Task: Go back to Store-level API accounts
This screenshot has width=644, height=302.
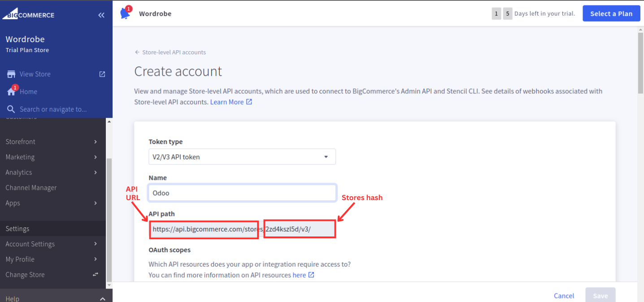Action: point(170,52)
